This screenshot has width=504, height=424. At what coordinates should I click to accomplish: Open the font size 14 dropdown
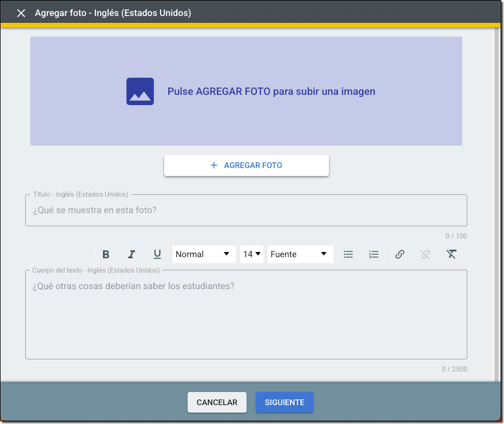(x=252, y=254)
